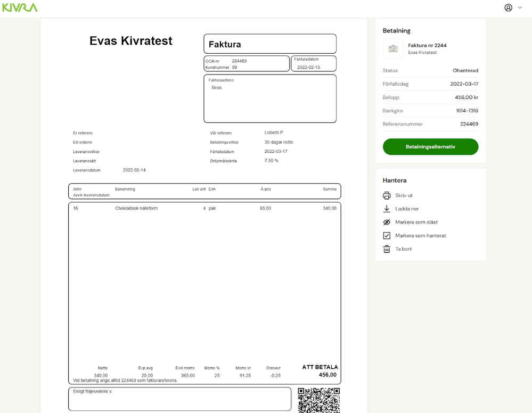The height and width of the screenshot is (413, 532).
Task: Click the Bankgiro number 1614-7316
Action: tap(467, 111)
